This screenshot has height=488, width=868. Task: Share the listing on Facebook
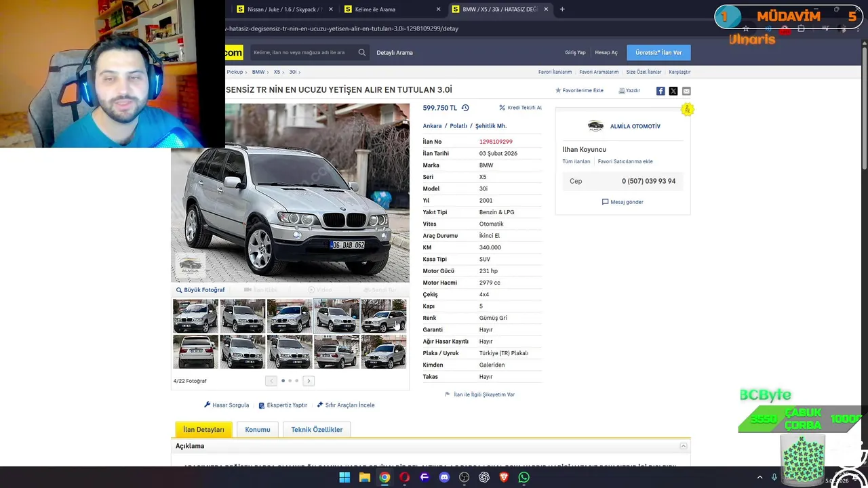[660, 91]
